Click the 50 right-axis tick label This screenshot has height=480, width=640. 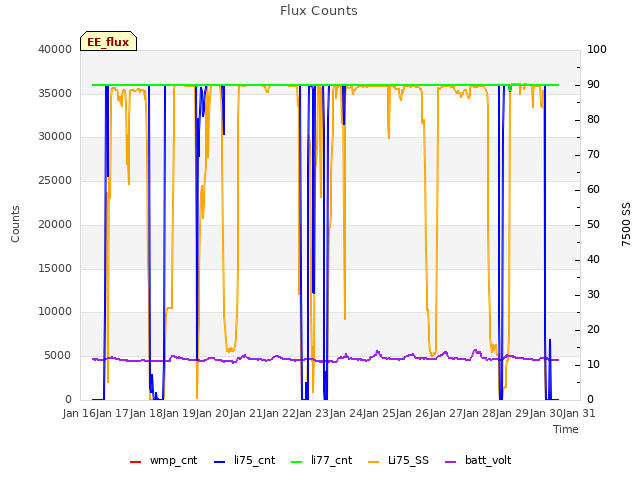pos(593,224)
